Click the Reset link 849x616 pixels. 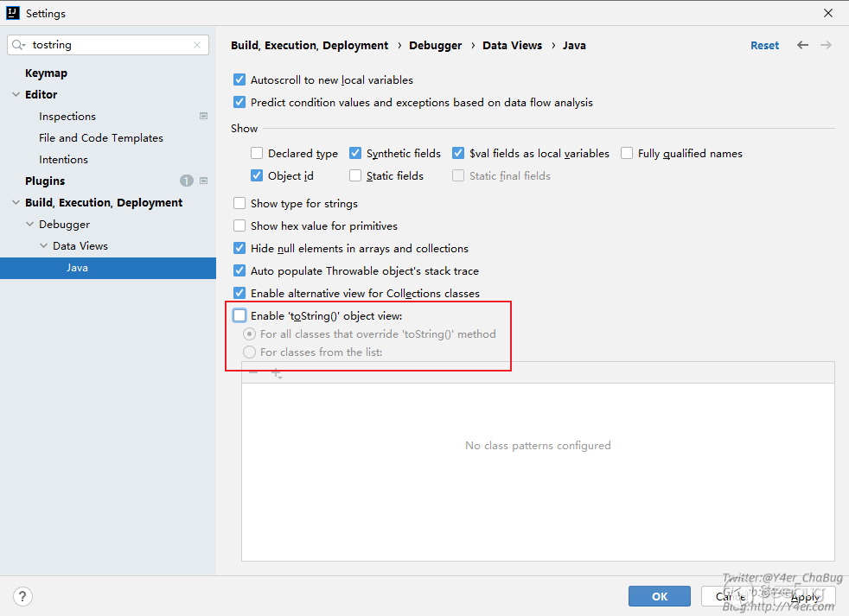point(764,46)
